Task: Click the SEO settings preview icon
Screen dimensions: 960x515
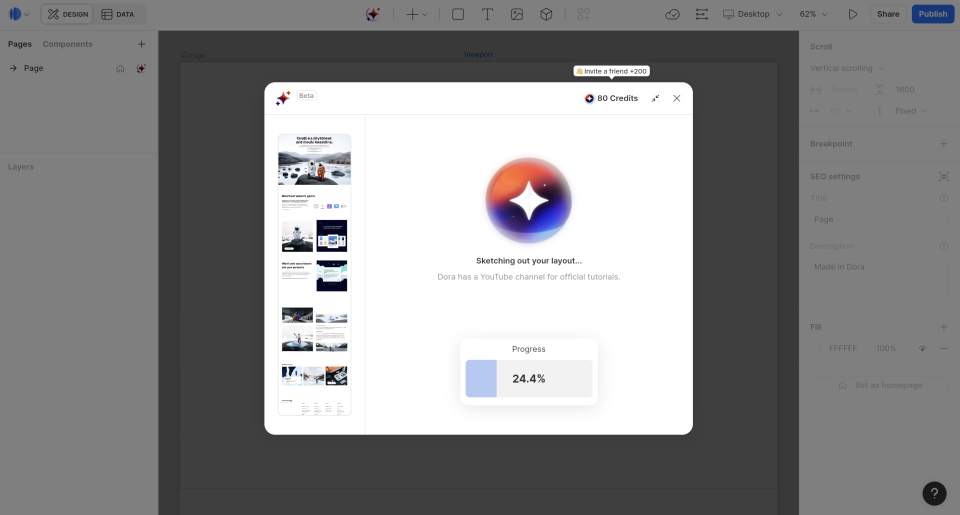Action: click(x=943, y=176)
